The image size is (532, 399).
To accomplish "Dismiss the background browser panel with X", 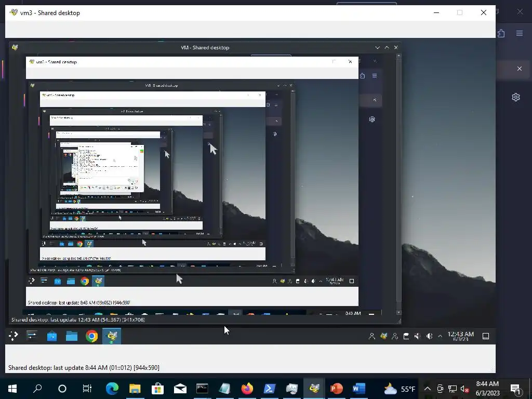I will coord(520,69).
